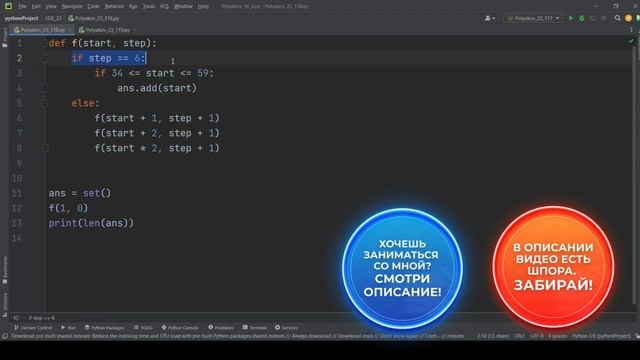The image size is (640, 360).
Task: Collapse the else block fold marker
Action: click(45, 103)
